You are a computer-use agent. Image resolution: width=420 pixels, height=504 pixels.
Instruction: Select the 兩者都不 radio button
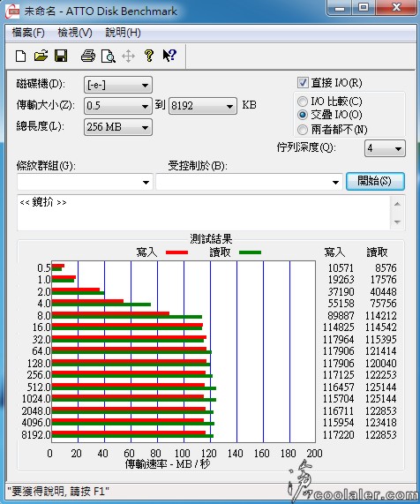pos(303,130)
